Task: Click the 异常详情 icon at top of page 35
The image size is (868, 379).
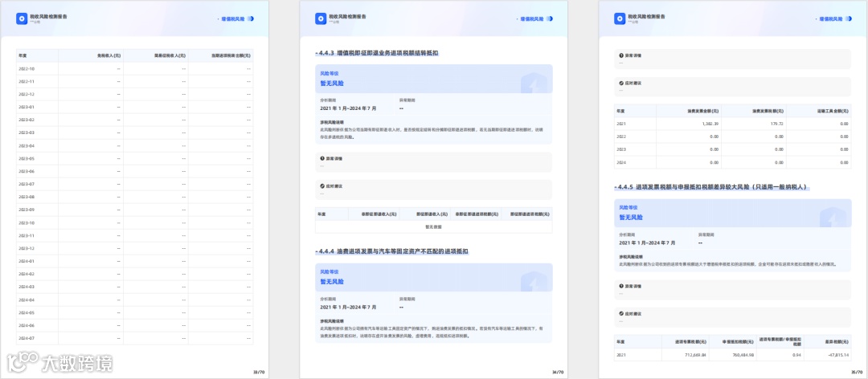Action: click(621, 55)
